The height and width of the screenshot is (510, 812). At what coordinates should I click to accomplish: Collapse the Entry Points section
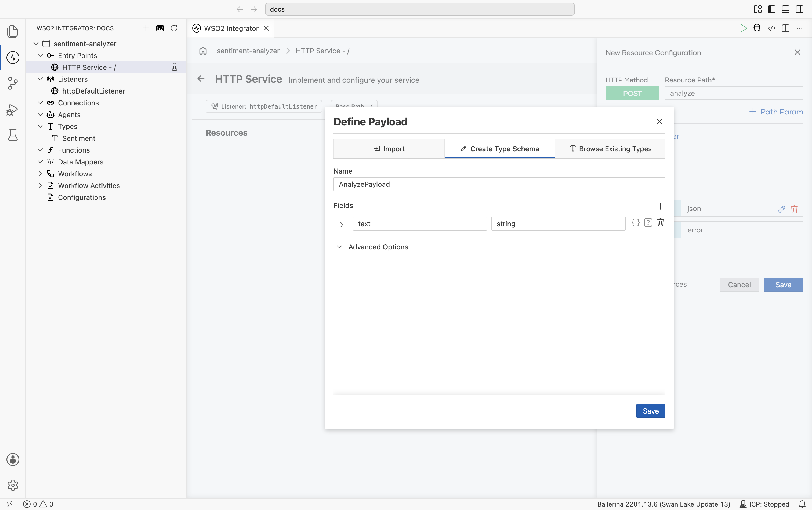[40, 55]
